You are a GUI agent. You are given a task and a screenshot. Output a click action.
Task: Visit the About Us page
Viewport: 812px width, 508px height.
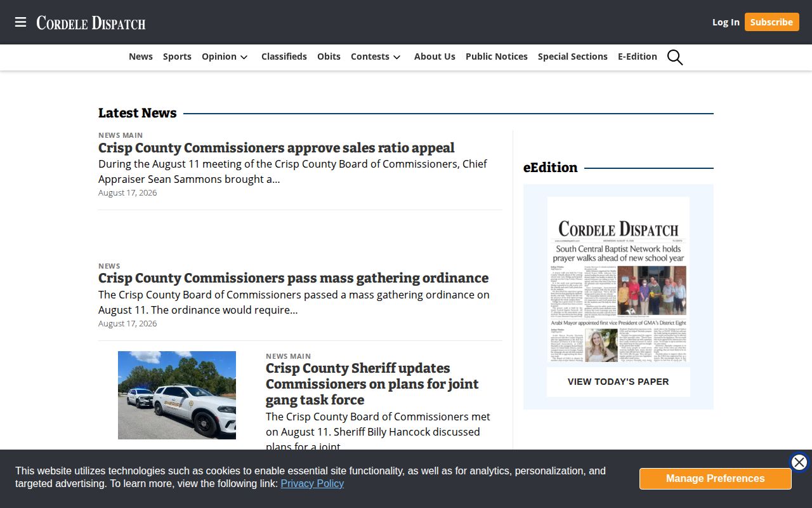point(435,57)
